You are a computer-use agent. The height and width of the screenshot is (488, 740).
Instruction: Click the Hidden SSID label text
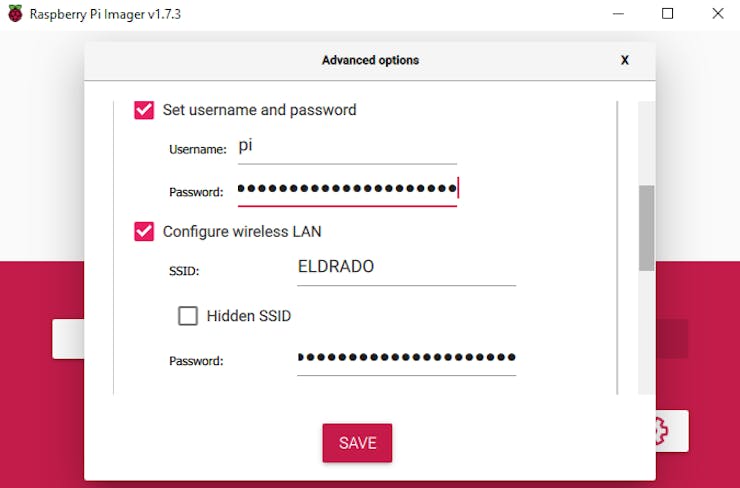point(248,316)
